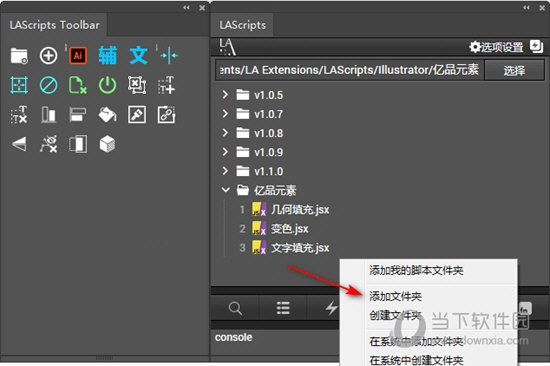Select 变色.jsx script
The height and width of the screenshot is (366, 550).
click(x=289, y=229)
